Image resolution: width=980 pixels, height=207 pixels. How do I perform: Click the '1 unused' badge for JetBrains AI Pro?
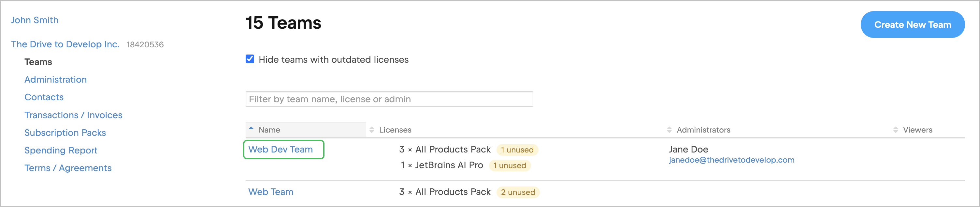[510, 165]
